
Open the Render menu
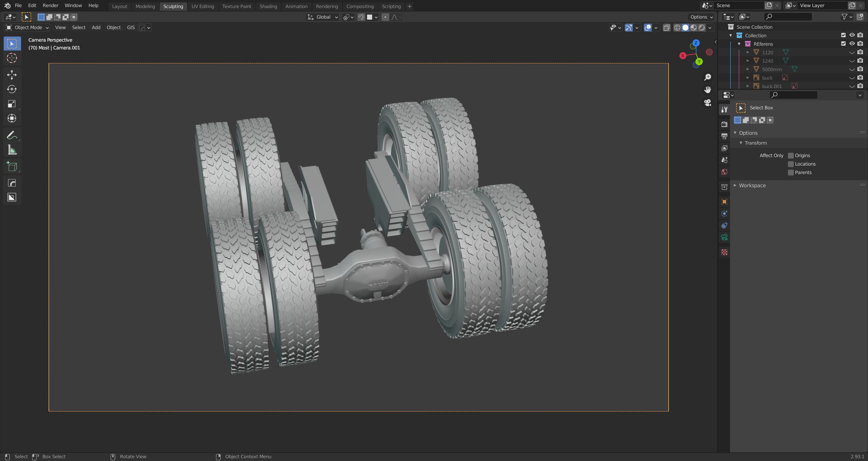(50, 5)
